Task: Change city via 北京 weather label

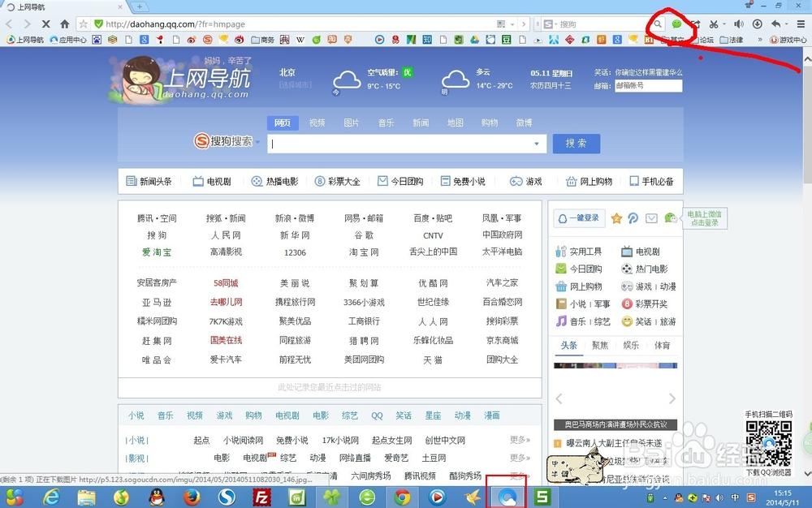Action: coord(287,72)
